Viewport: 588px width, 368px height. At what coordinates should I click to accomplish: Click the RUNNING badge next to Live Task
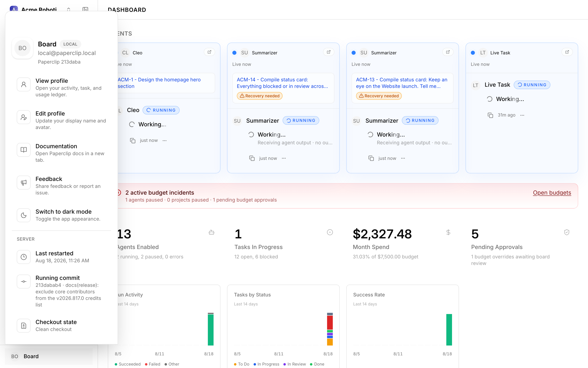pyautogui.click(x=532, y=85)
